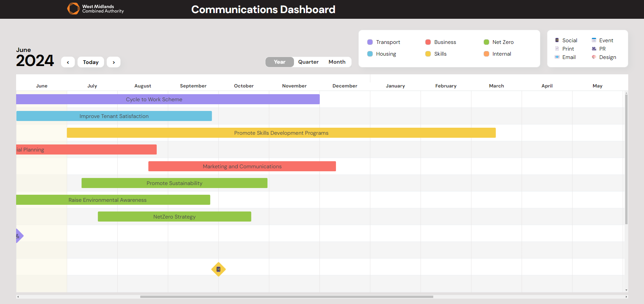Click the vertical scrollbar down arrow
The width and height of the screenshot is (644, 304).
click(x=626, y=290)
